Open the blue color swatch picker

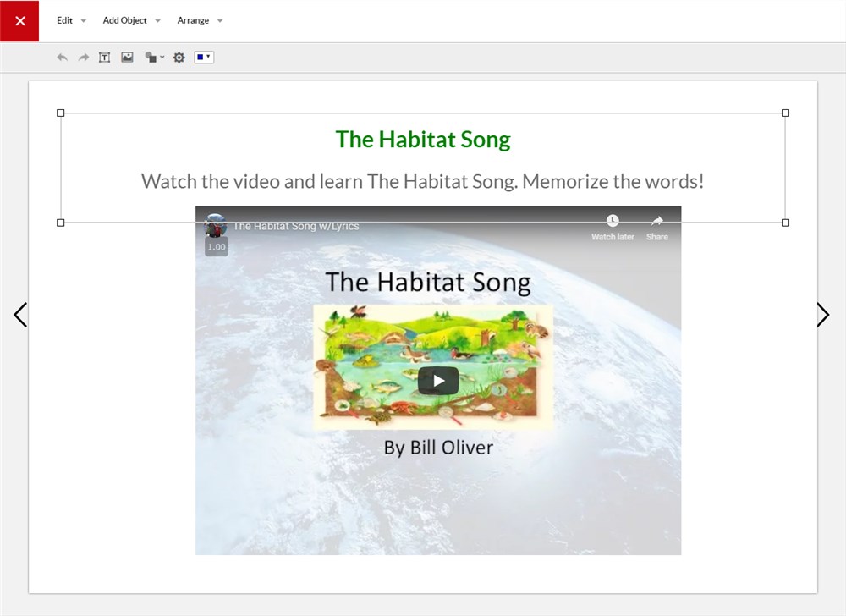tap(203, 58)
